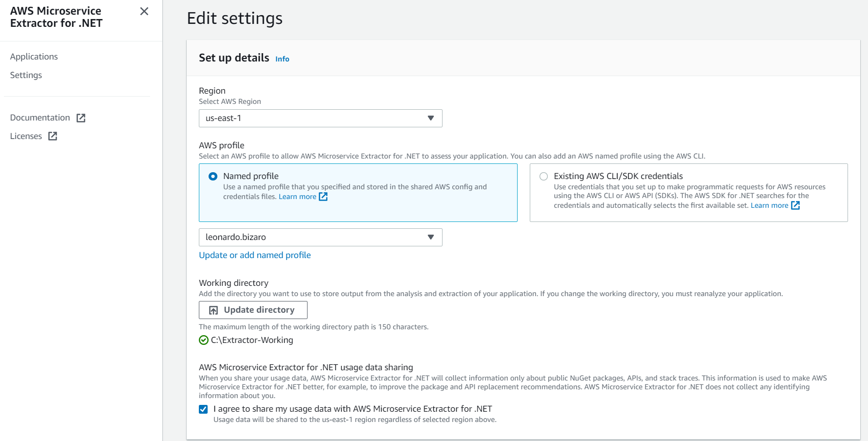Click the Documentation external link icon
This screenshot has height=441, width=868.
81,118
